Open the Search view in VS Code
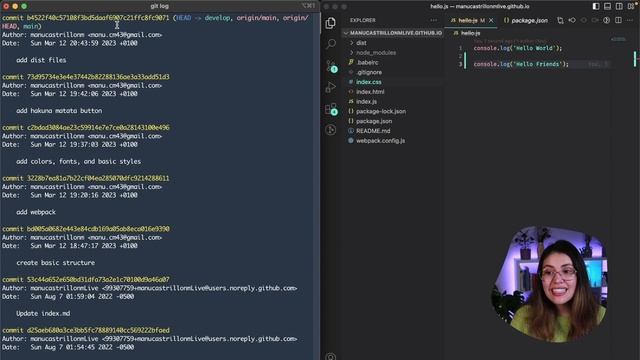The height and width of the screenshot is (360, 640). 331,44
